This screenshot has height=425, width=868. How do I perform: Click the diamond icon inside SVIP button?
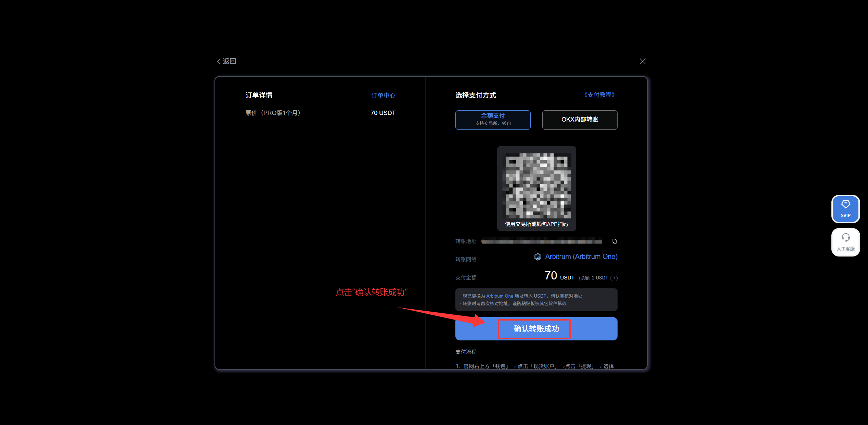click(x=845, y=204)
